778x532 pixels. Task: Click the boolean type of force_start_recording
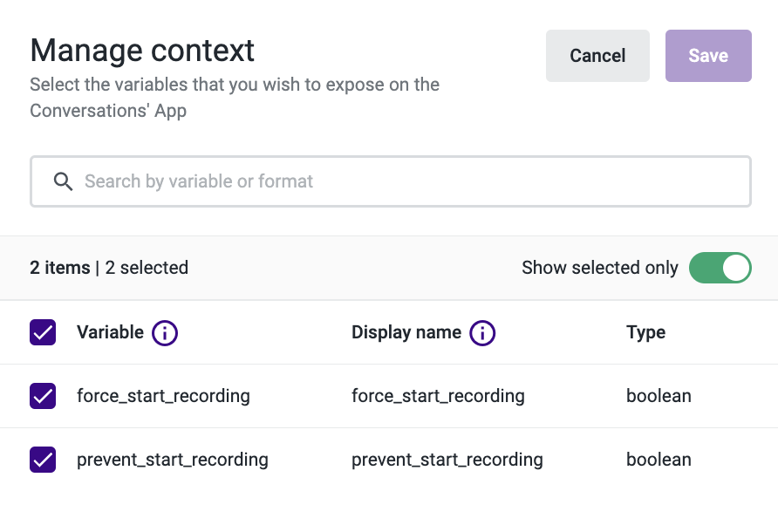(659, 396)
